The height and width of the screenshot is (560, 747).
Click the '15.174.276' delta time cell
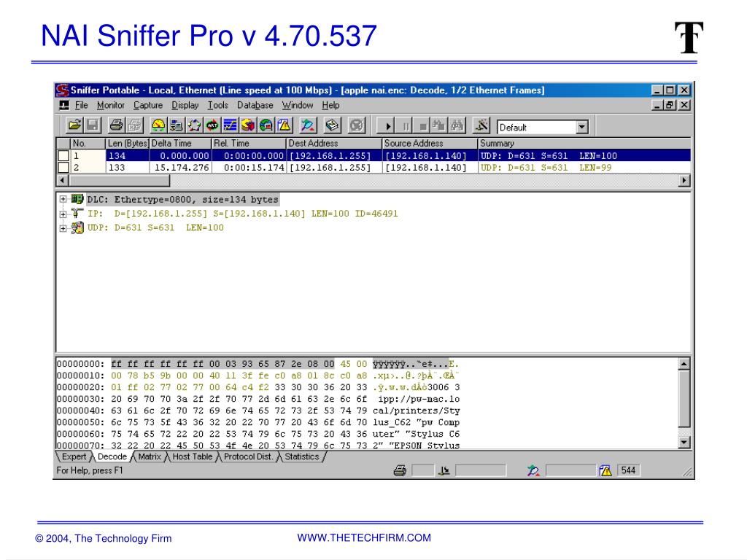pos(182,168)
